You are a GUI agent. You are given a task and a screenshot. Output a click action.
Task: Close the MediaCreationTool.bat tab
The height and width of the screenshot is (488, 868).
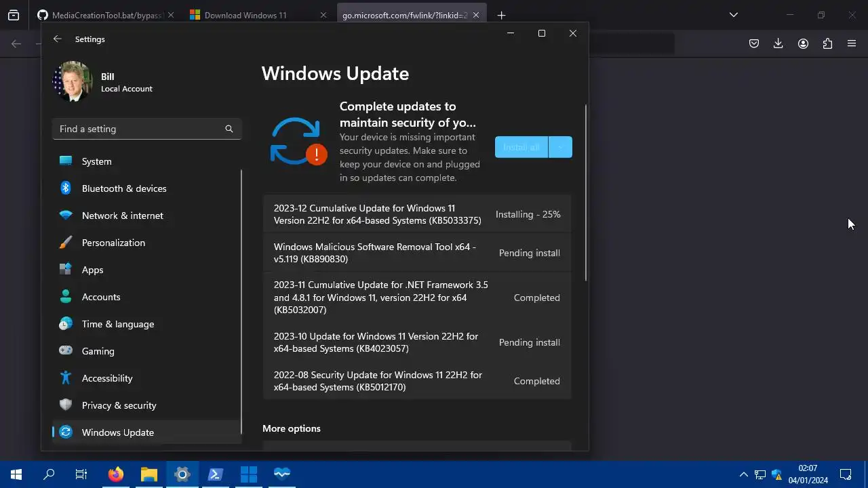pyautogui.click(x=170, y=15)
